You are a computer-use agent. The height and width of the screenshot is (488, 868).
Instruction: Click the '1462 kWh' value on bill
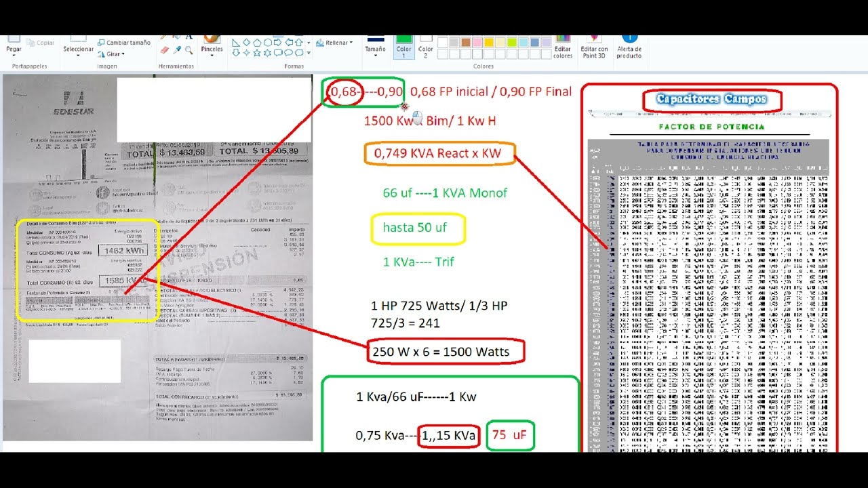(x=122, y=251)
